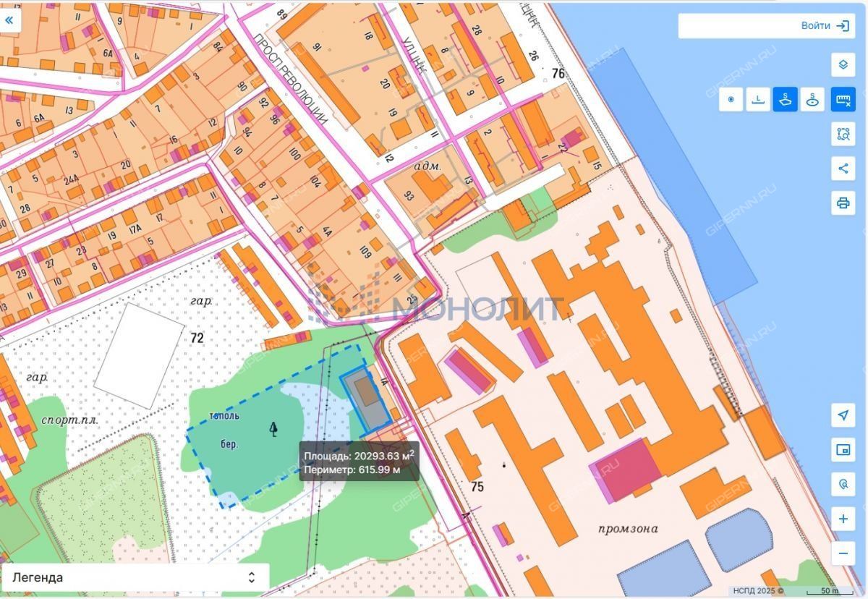868x599 pixels.
Task: Click the area and perimeter measurement tooltip
Action: click(x=359, y=462)
